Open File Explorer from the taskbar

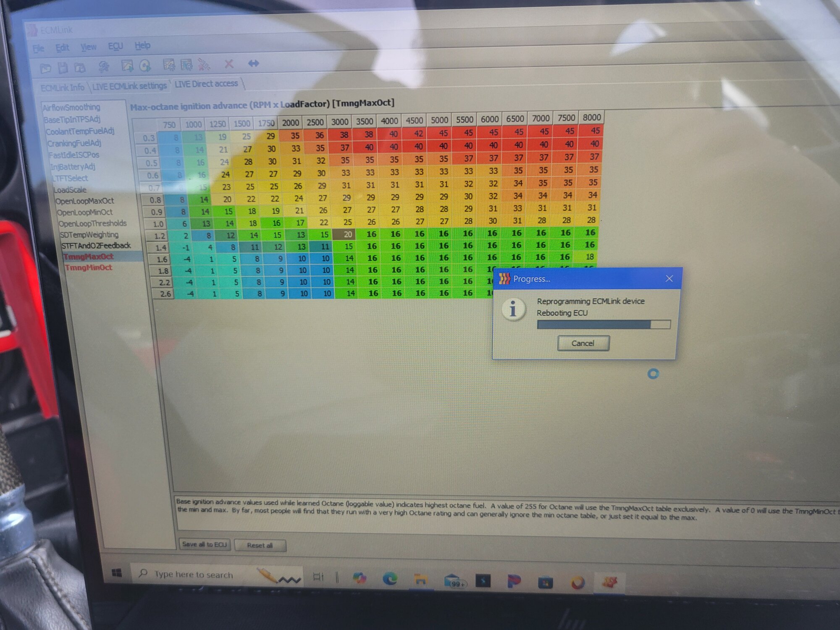(x=420, y=580)
